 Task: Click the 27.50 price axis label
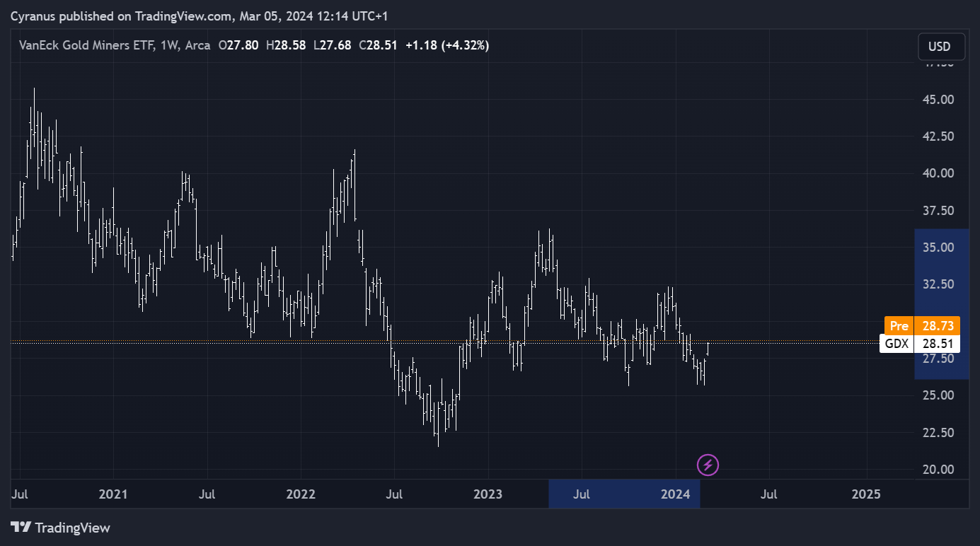[940, 359]
